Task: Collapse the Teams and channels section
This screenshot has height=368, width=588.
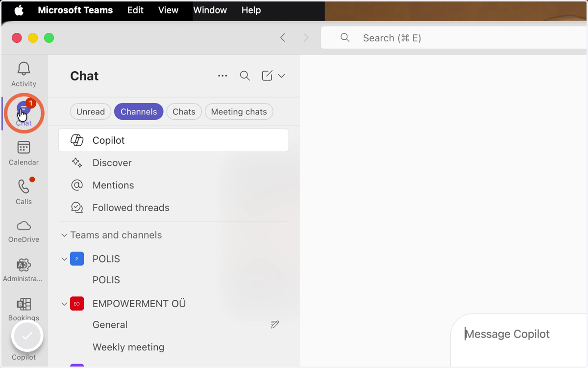Action: 64,235
